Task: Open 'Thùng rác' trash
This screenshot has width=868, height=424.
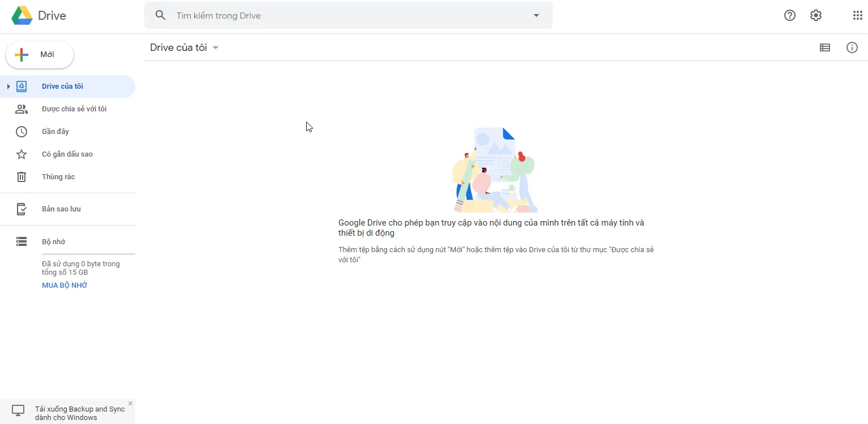Action: (x=67, y=177)
